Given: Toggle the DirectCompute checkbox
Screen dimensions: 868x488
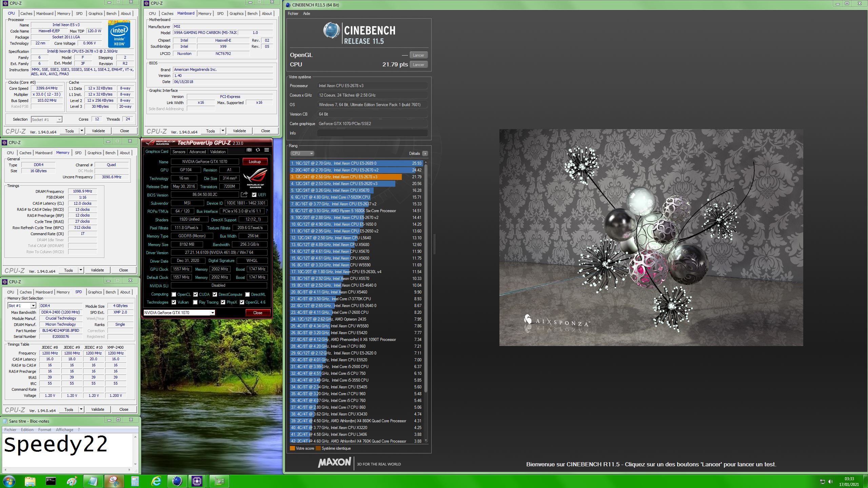Looking at the screenshot, I should click(x=215, y=294).
